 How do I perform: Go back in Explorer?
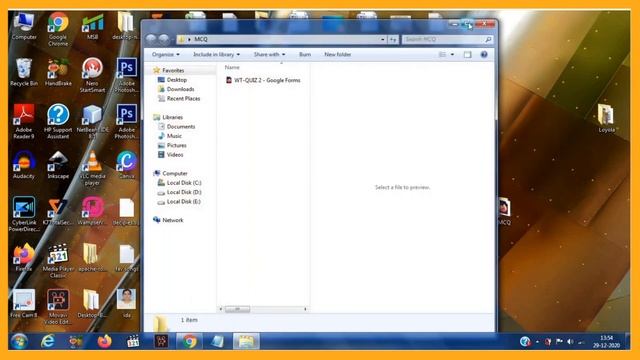click(151, 39)
